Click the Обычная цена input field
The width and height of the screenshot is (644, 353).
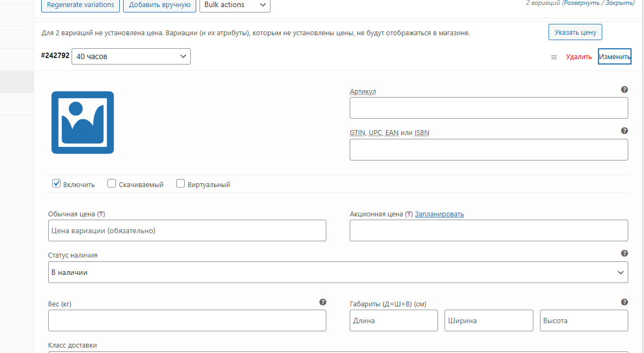pos(187,230)
